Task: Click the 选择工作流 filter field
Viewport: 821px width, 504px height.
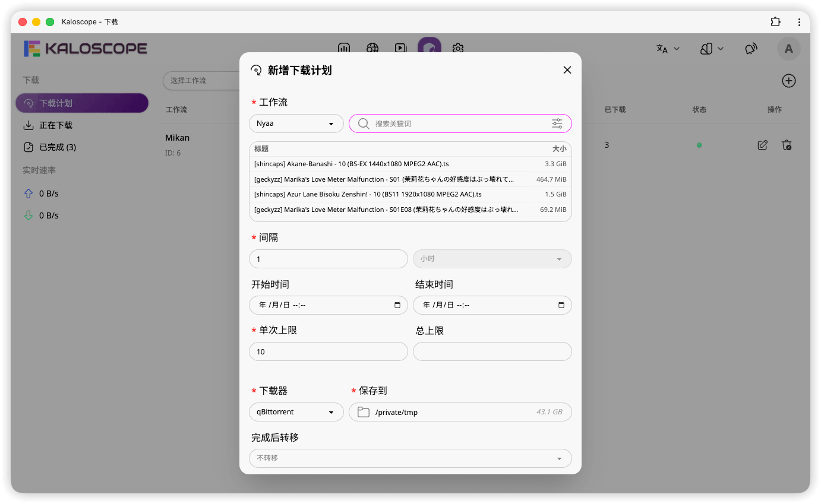Action: pos(201,81)
